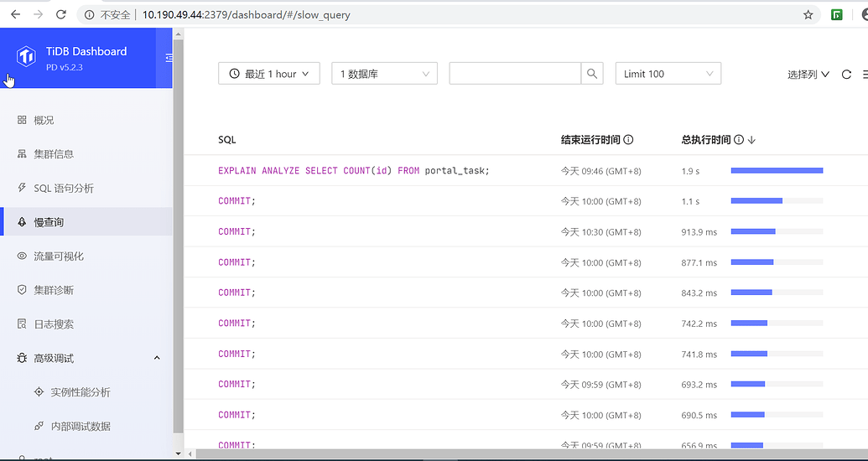Collapse the 高级调试 menu section

[x=157, y=358]
